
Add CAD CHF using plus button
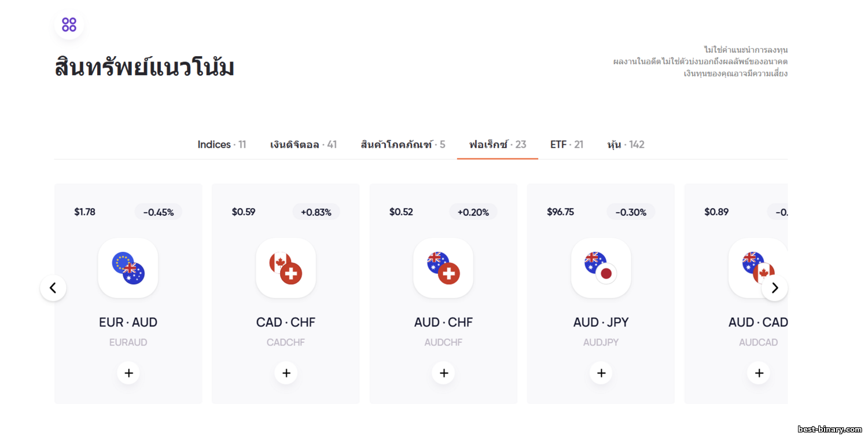coord(286,373)
